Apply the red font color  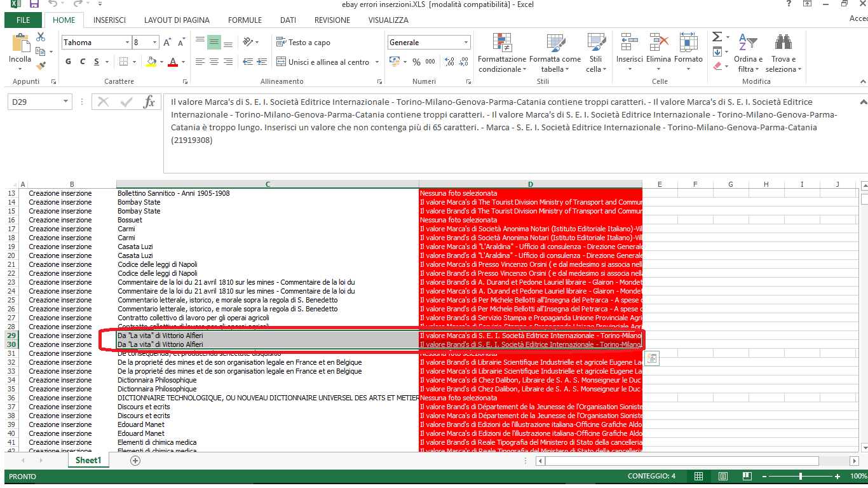tap(173, 62)
